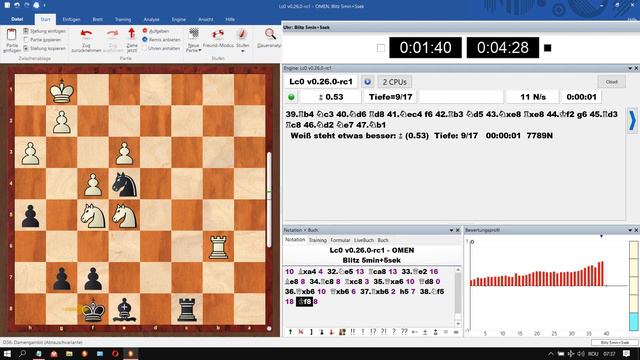Screen dimensions: 640x360
Task: Force engine move with Ziehe jetzt arrow
Action: 131,34
